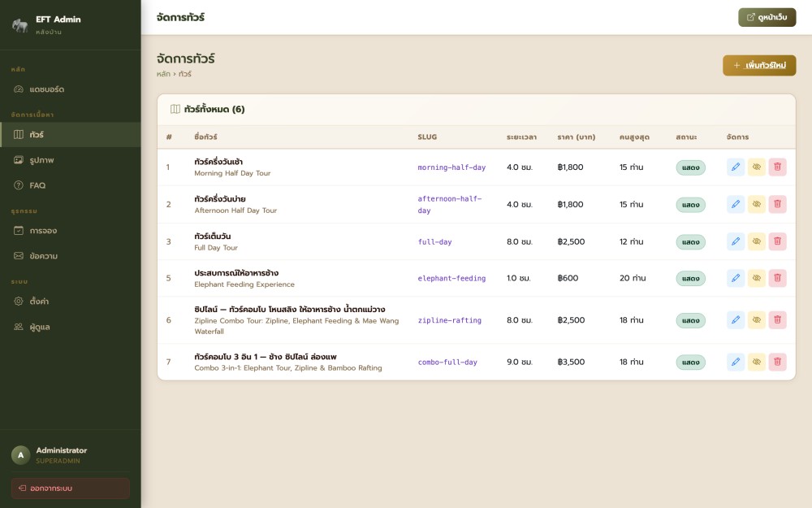Open แดชบอร์ด dashboard in sidebar
The width and height of the screenshot is (812, 508).
(x=46, y=89)
